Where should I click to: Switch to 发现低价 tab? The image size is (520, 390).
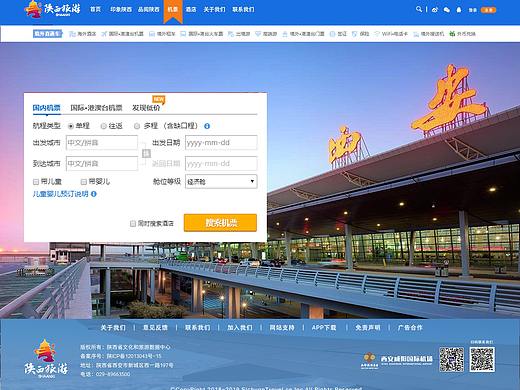(x=146, y=108)
